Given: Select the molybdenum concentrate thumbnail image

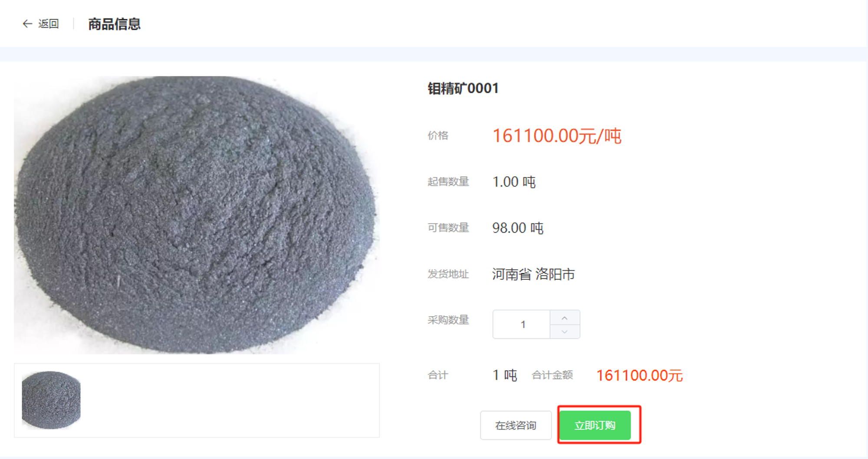Looking at the screenshot, I should tap(51, 400).
